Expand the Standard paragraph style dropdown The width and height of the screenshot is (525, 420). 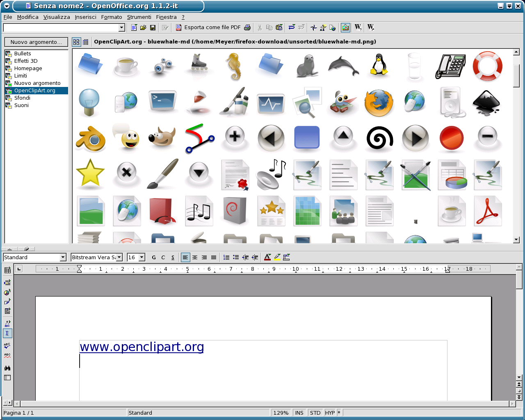pos(63,257)
